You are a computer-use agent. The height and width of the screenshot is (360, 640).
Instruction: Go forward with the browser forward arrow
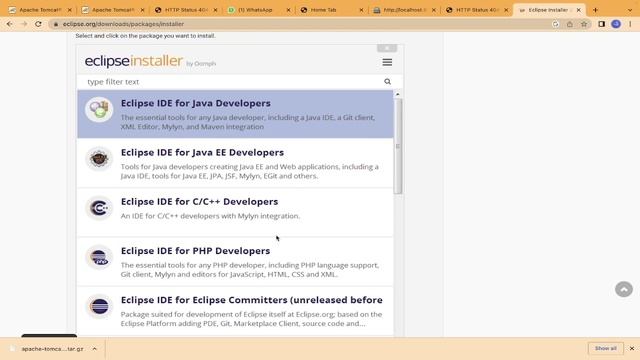(x=24, y=24)
